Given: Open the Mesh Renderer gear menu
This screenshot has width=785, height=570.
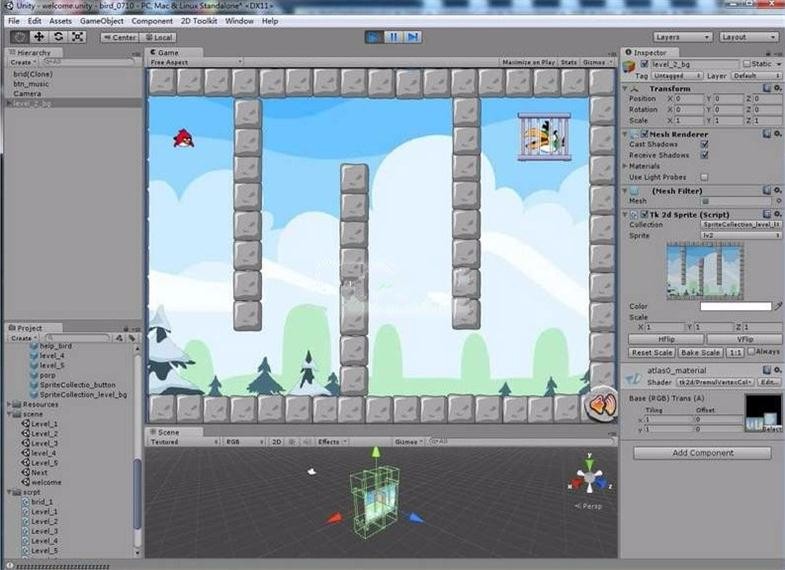Looking at the screenshot, I should (x=777, y=134).
